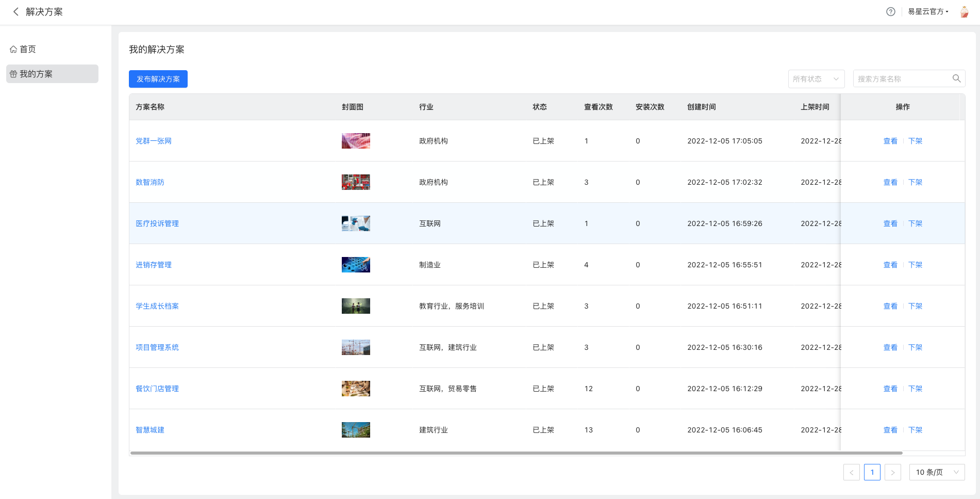Viewport: 980px width, 499px height.
Task: Click 查看 for 党群一张网
Action: [890, 141]
